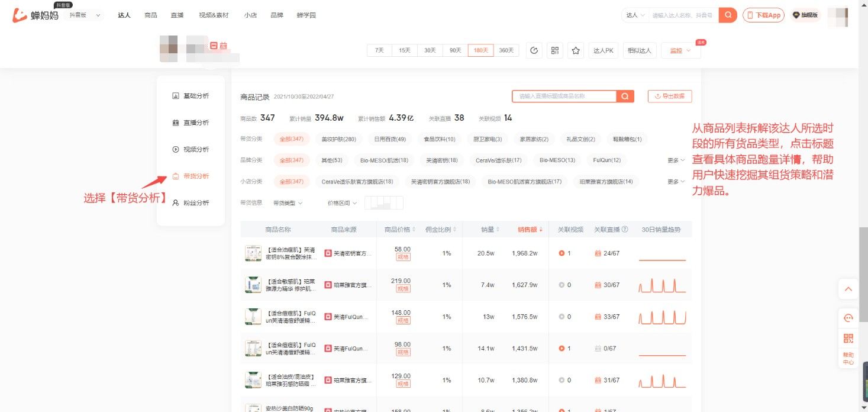
Task: Expand 更多 brands in 品牌分类
Action: pos(675,160)
